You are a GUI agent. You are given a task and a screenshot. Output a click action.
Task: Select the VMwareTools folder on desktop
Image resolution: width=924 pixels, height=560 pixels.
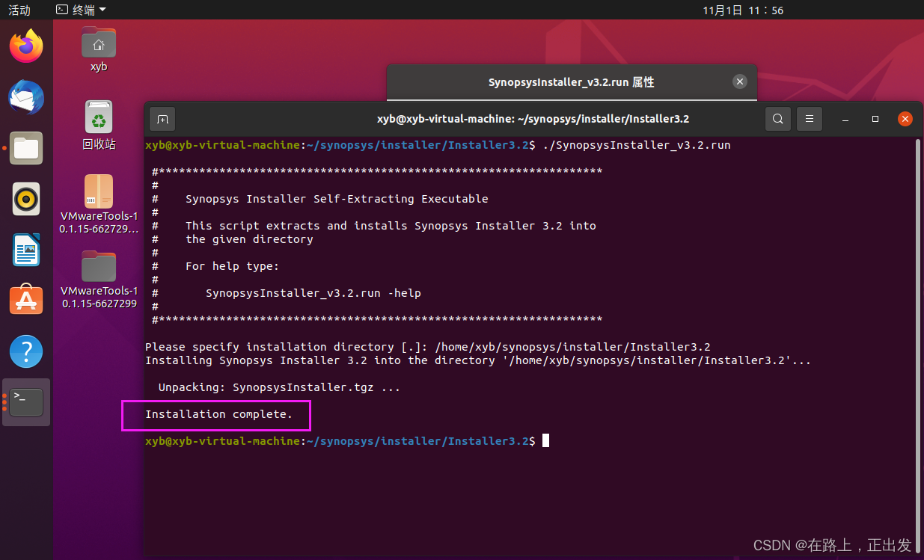[99, 280]
